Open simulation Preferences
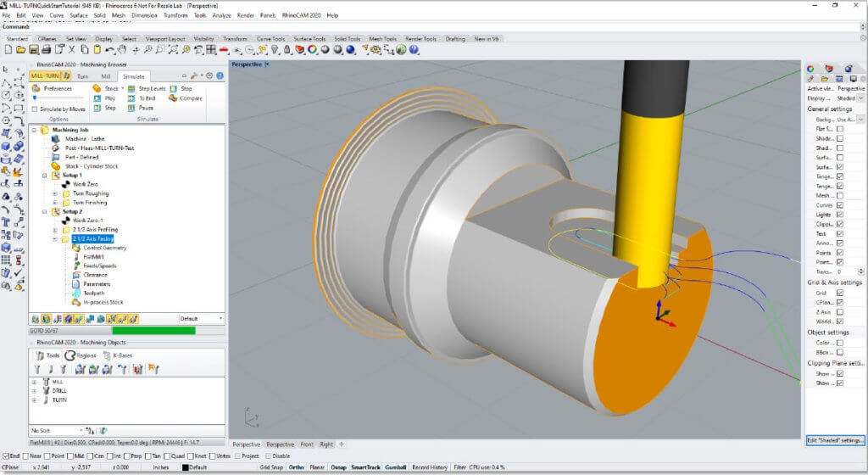Image resolution: width=868 pixels, height=475 pixels. click(36, 88)
